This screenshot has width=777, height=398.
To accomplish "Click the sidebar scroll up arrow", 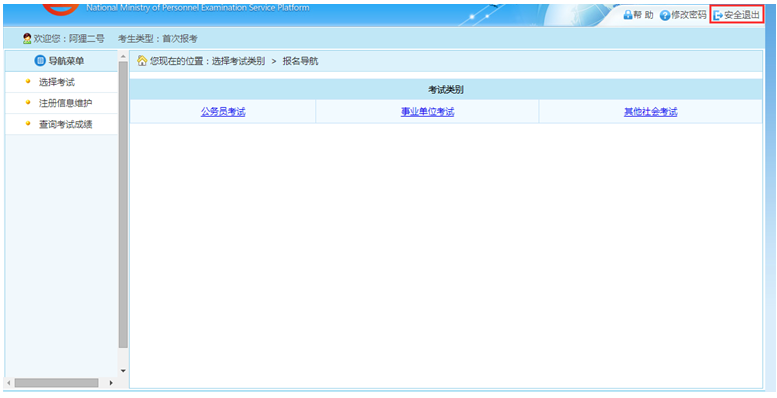I will 123,57.
